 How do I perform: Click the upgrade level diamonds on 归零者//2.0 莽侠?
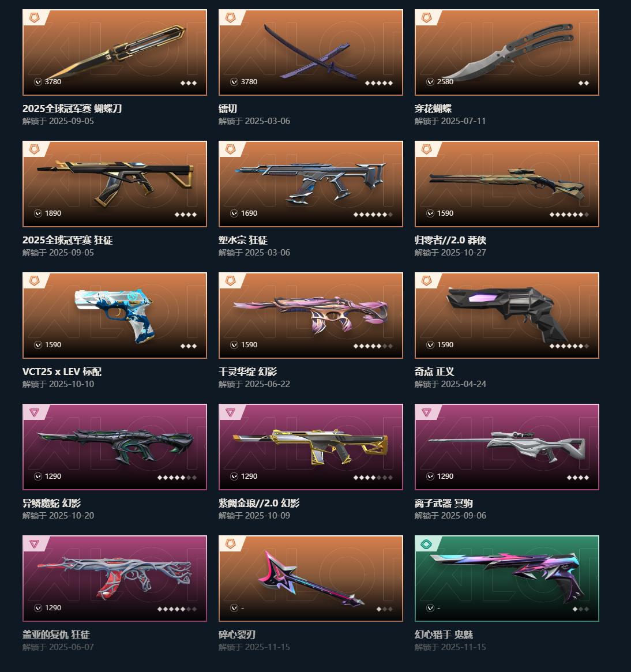(569, 214)
